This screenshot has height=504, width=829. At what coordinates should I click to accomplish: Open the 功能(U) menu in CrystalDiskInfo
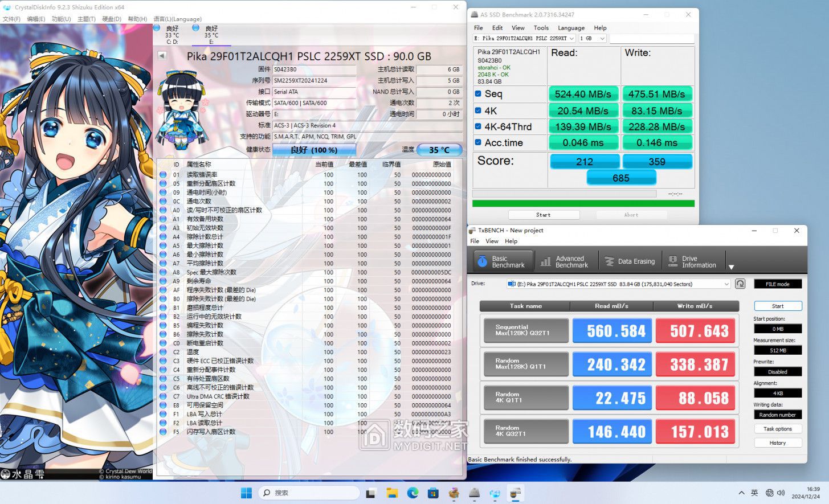pos(61,19)
